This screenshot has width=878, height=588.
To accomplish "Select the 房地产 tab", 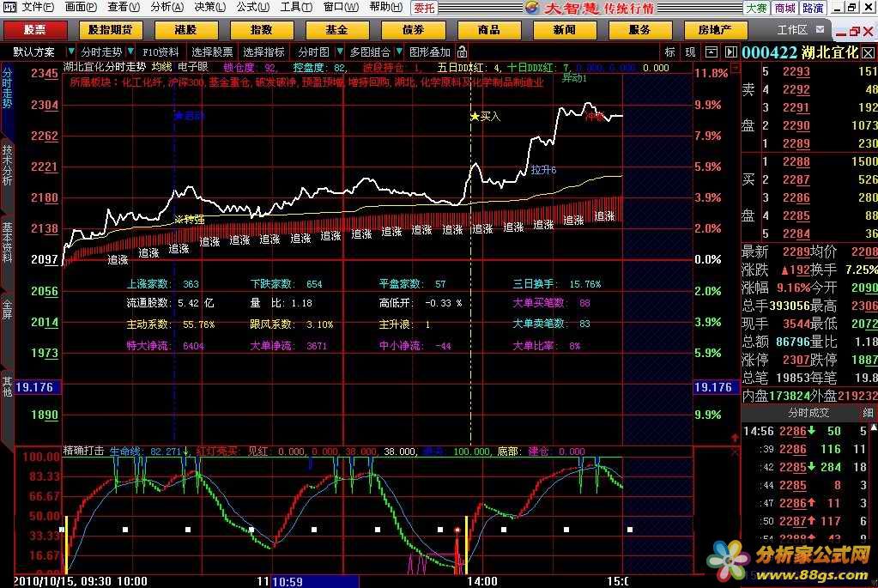I will click(715, 30).
